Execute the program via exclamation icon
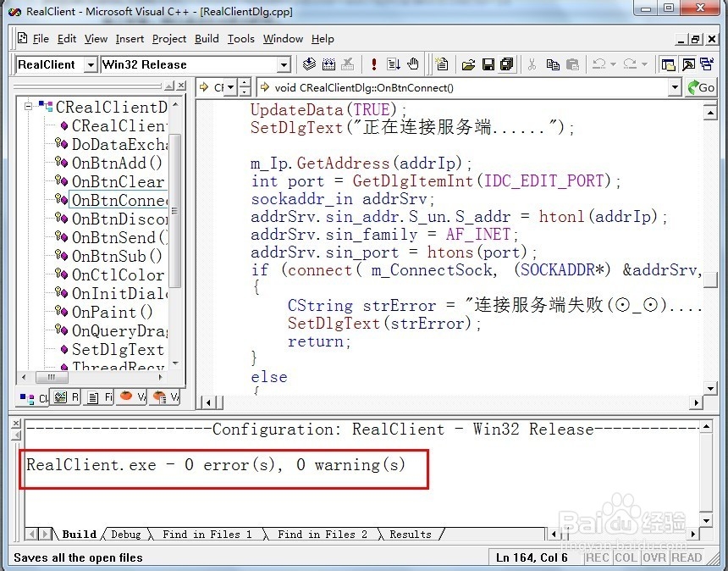The image size is (728, 571). point(373,64)
